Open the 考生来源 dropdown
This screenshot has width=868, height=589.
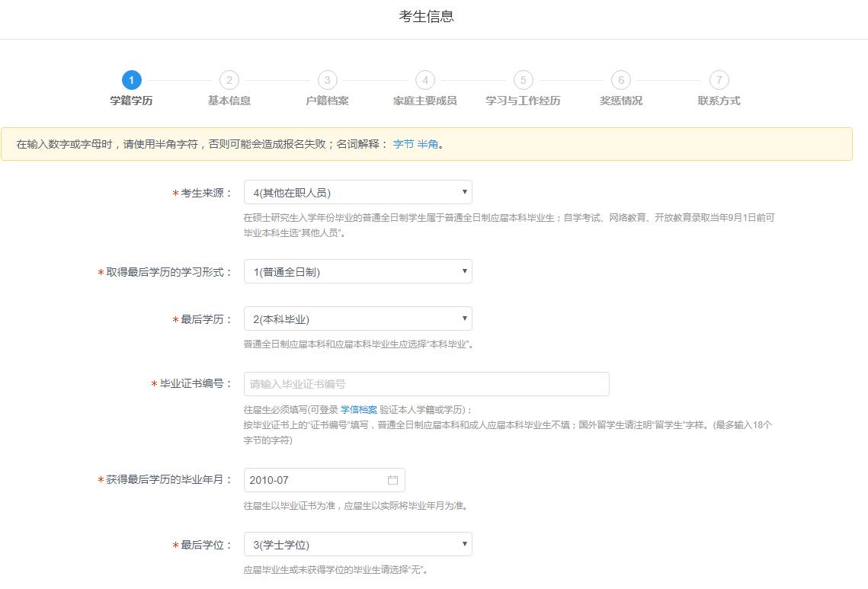tap(357, 193)
